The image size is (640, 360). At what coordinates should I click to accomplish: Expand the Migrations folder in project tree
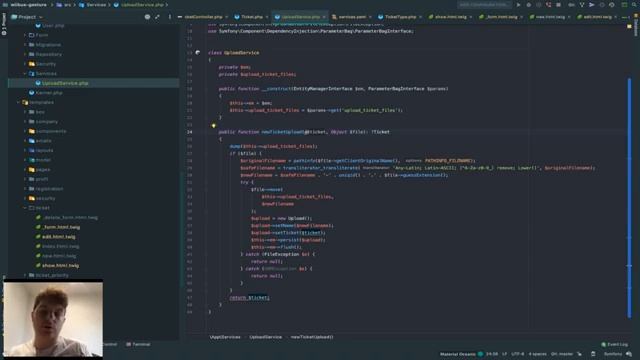(x=25, y=44)
